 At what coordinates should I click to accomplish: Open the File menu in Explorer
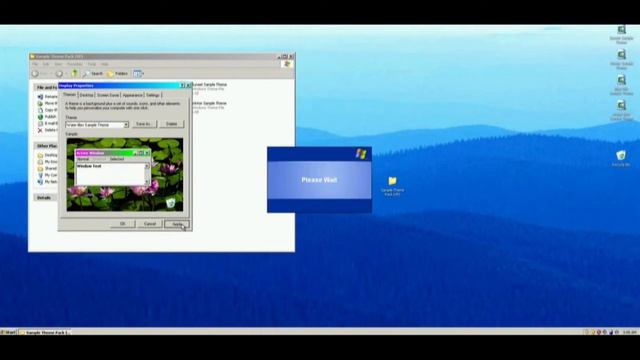point(35,64)
